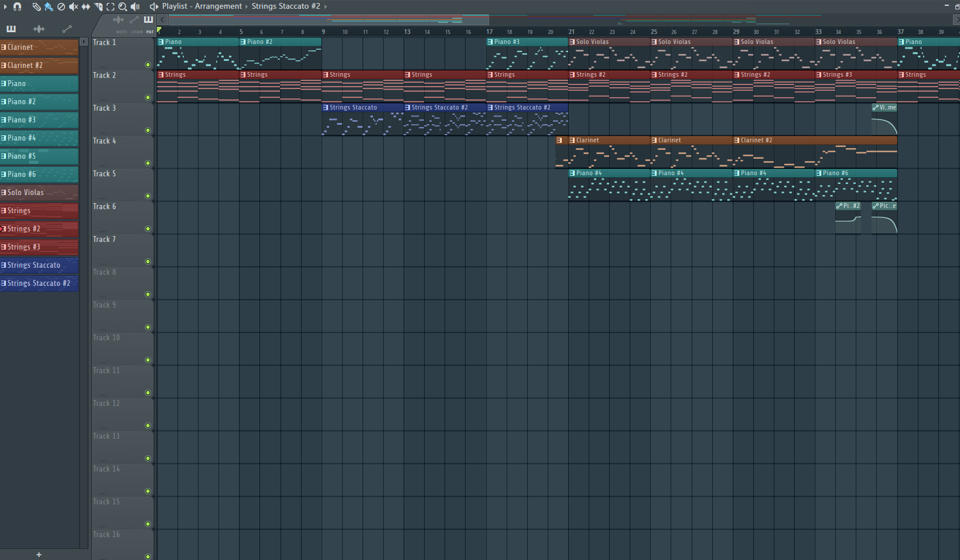
Task: Click the Strings #2 clip at bar 21
Action: (x=609, y=87)
